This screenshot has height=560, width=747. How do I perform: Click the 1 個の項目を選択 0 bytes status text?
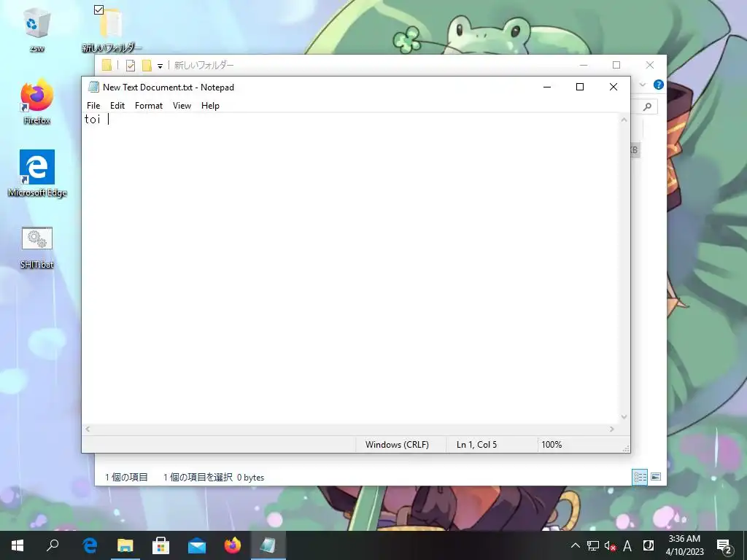coord(214,477)
